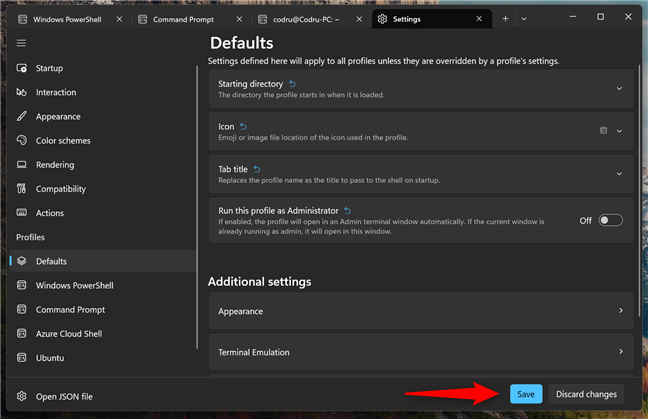Click the Additional settings heading
The width and height of the screenshot is (648, 419).
(260, 282)
